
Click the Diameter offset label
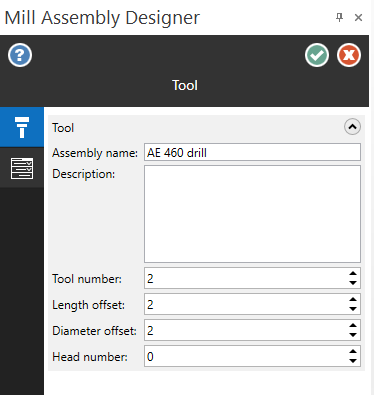(94, 331)
